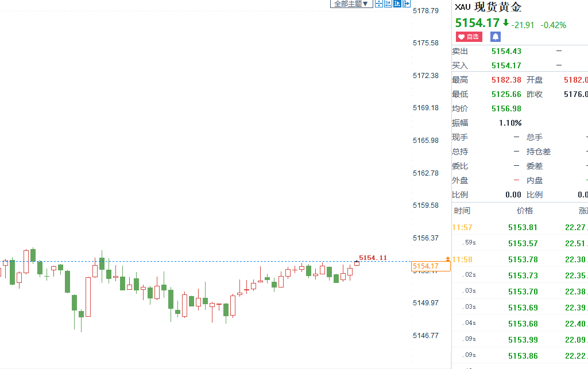Click the 买入 price 5154.17
Viewport: 588px width, 369px height.
[506, 65]
